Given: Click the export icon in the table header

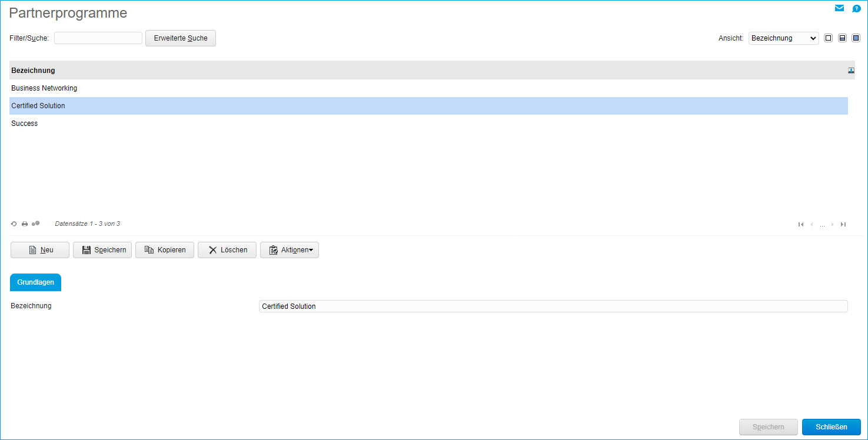Looking at the screenshot, I should 851,70.
